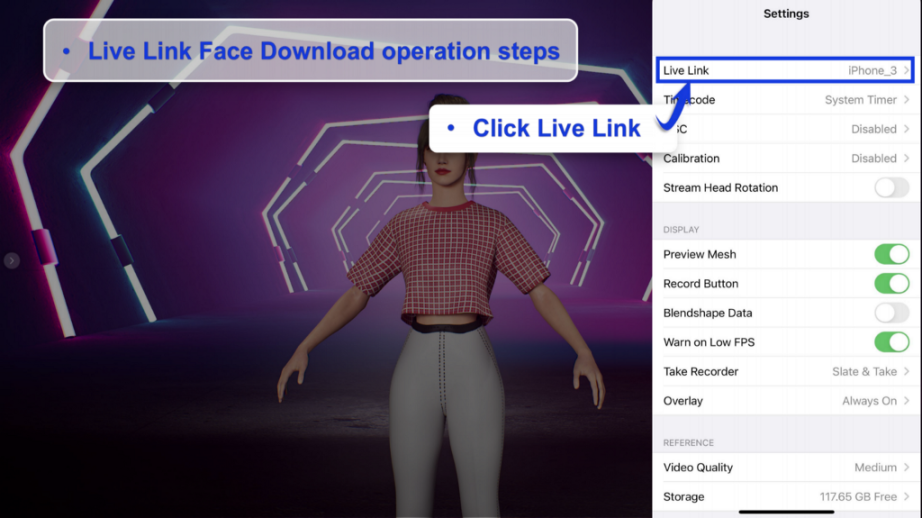The image size is (922, 518).
Task: Enable the Blendshape Data switch
Action: 890,313
